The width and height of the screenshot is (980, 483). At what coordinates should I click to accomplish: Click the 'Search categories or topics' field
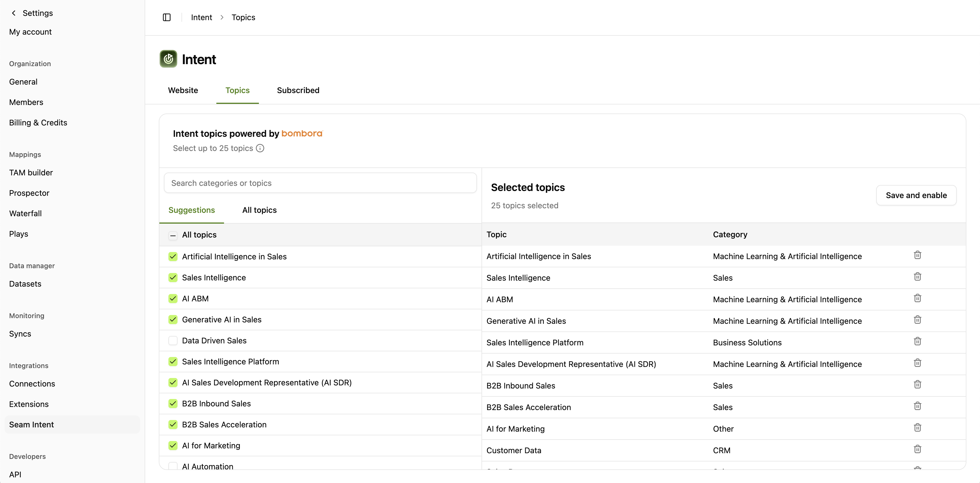click(x=320, y=183)
